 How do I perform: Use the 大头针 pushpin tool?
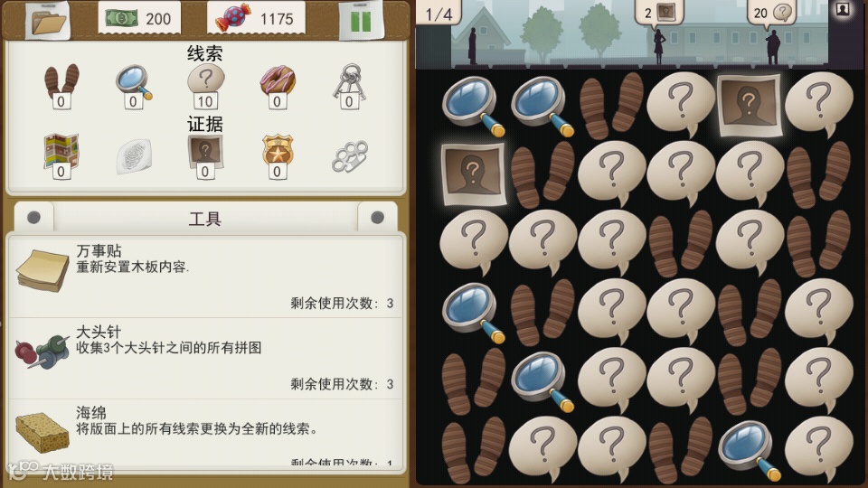pos(205,358)
